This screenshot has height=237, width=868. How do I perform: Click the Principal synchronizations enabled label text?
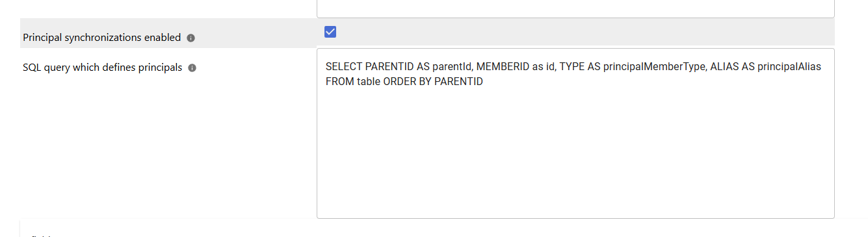[x=102, y=38]
